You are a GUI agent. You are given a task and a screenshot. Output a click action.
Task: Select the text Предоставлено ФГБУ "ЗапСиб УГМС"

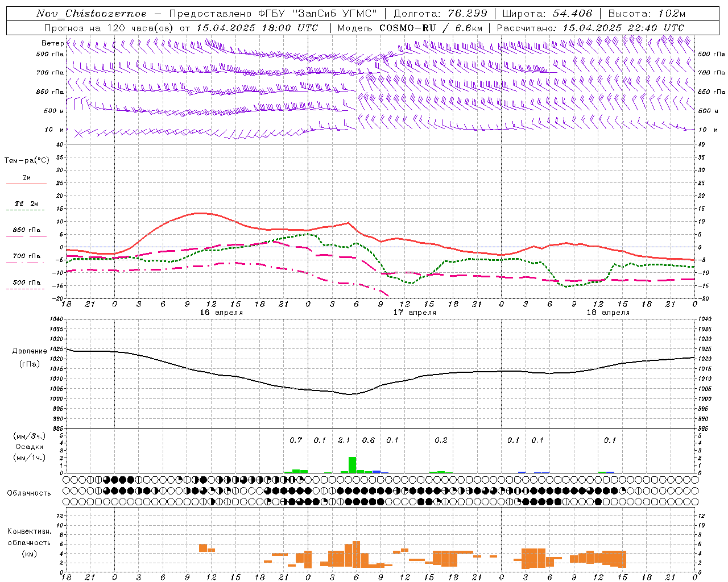(x=274, y=14)
